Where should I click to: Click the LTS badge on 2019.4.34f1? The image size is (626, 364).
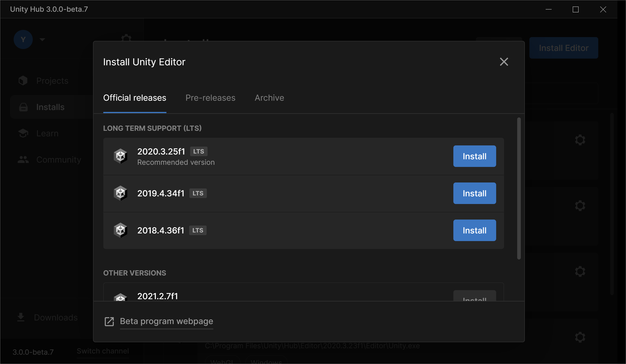(198, 193)
